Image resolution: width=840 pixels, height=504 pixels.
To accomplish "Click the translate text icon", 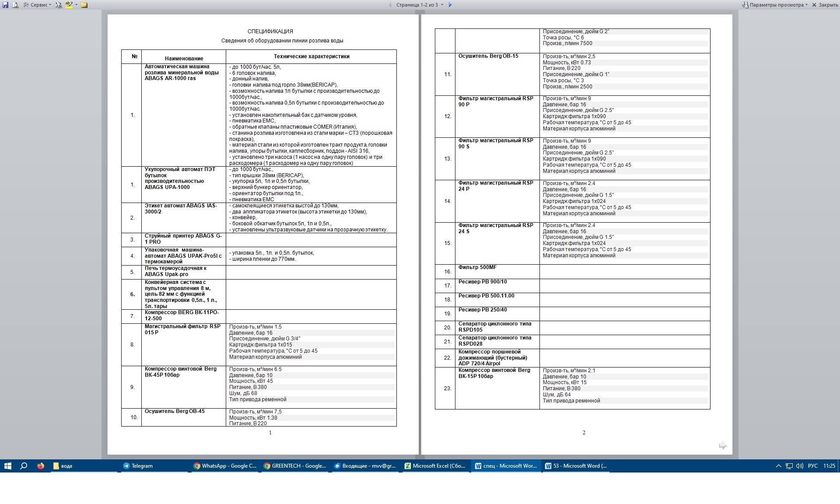I will point(59,5).
